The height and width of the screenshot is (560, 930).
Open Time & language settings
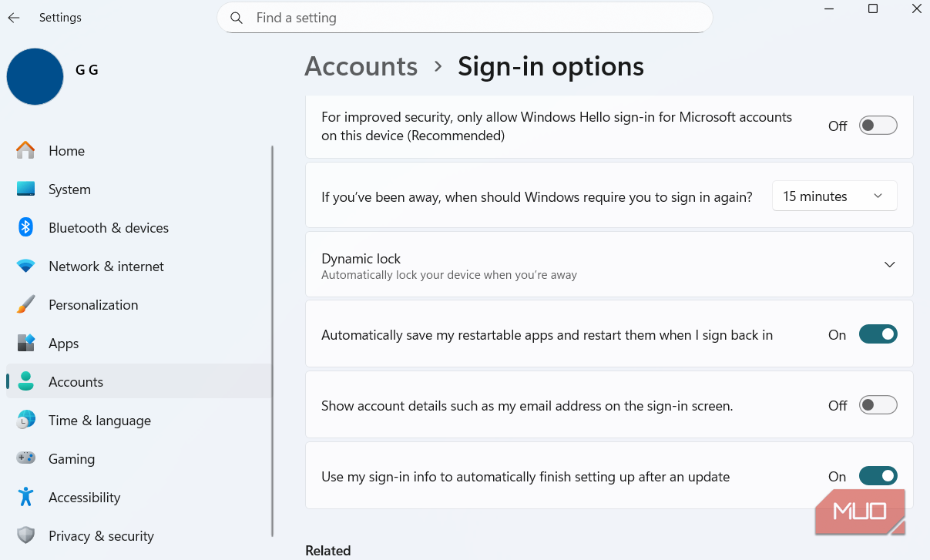(x=139, y=421)
